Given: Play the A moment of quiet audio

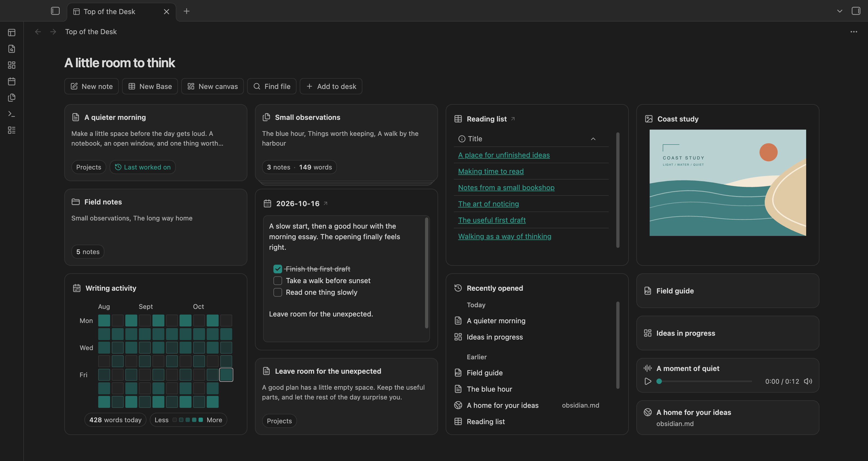Looking at the screenshot, I should pyautogui.click(x=648, y=381).
